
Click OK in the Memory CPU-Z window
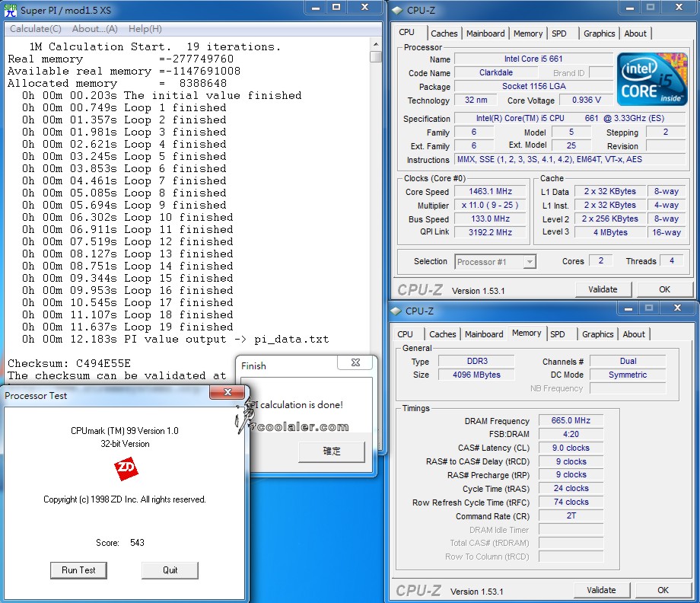click(663, 590)
